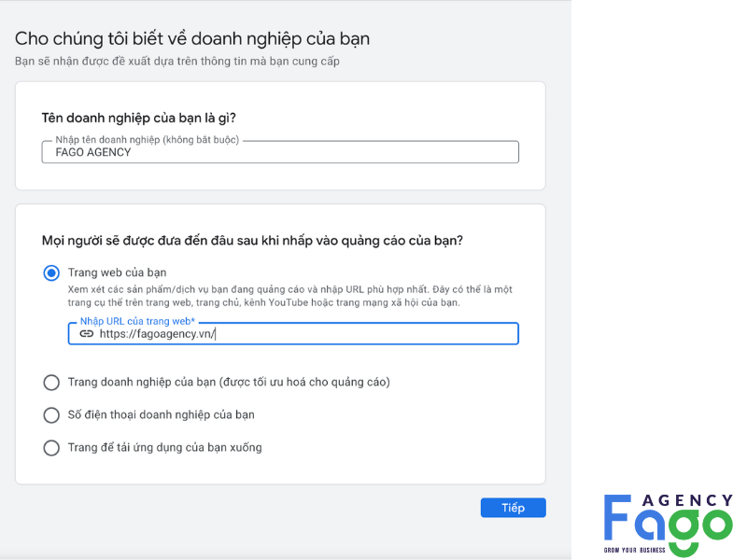Viewport: 747px width, 560px height.
Task: Click the link icon in the URL field
Action: tap(86, 333)
